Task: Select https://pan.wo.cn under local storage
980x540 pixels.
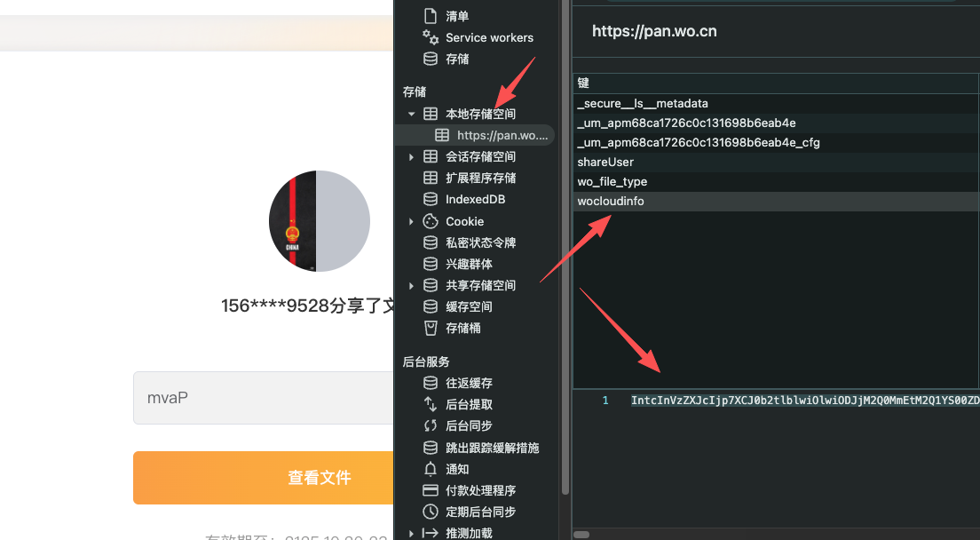Action: click(502, 136)
